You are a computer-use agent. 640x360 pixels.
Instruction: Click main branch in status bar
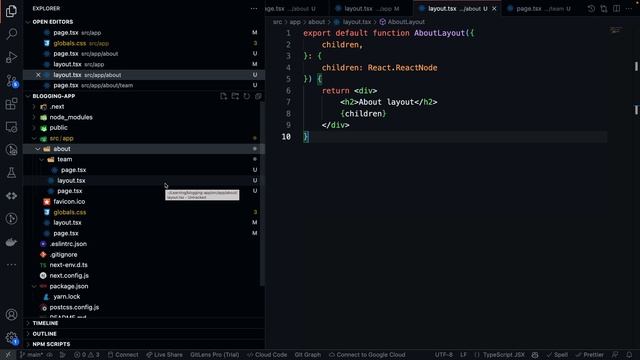pyautogui.click(x=32, y=355)
